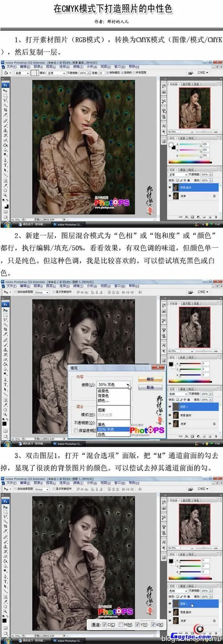Image resolution: width=223 pixels, height=644 pixels.
Task: Choose 黑色 in Fill dialog list
Action: point(102,424)
